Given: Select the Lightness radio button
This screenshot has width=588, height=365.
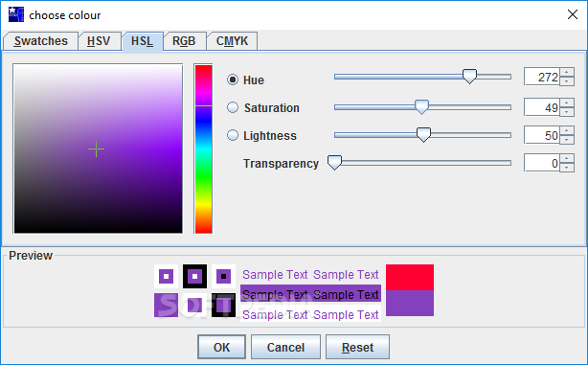Looking at the screenshot, I should point(233,135).
